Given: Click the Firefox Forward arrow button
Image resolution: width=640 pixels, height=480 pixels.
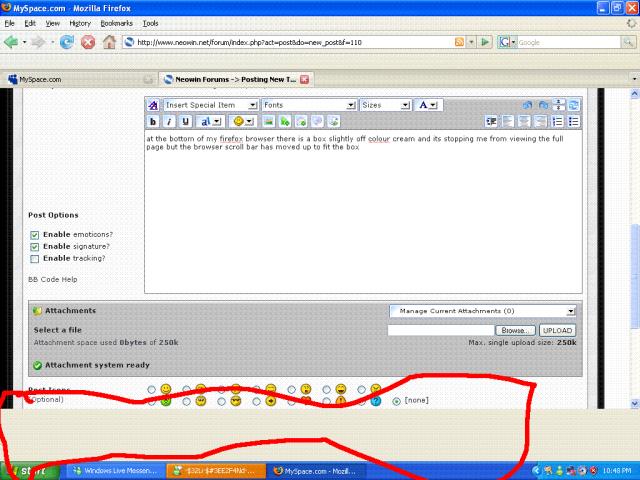Looking at the screenshot, I should coord(38,42).
